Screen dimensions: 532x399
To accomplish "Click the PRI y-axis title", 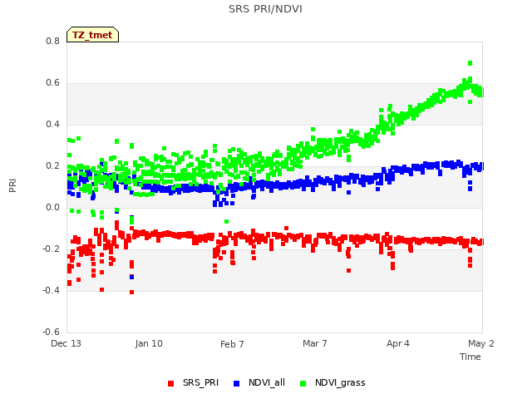I will [x=12, y=185].
